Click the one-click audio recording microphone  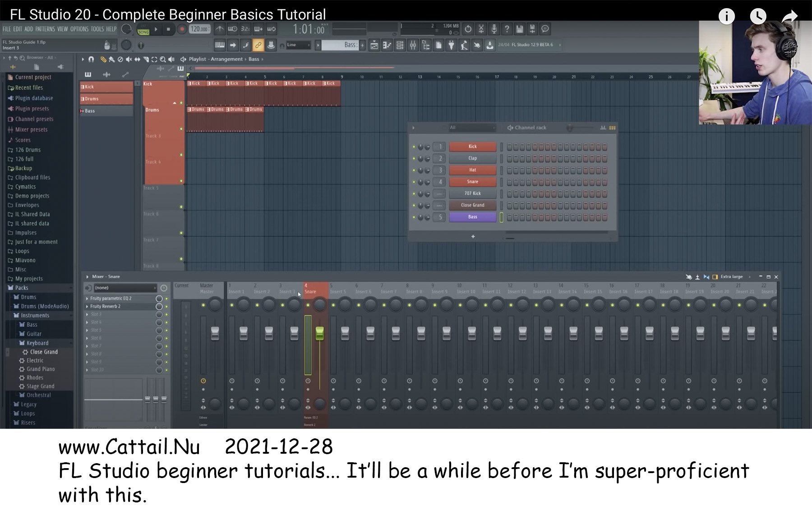[x=494, y=29]
